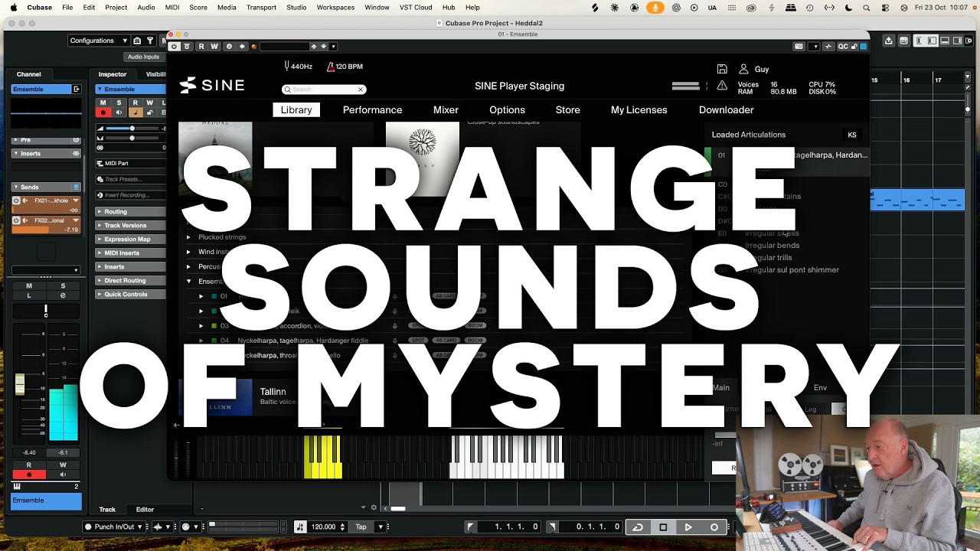Image resolution: width=980 pixels, height=551 pixels.
Task: Click the Audio Inputs button
Action: pyautogui.click(x=143, y=57)
